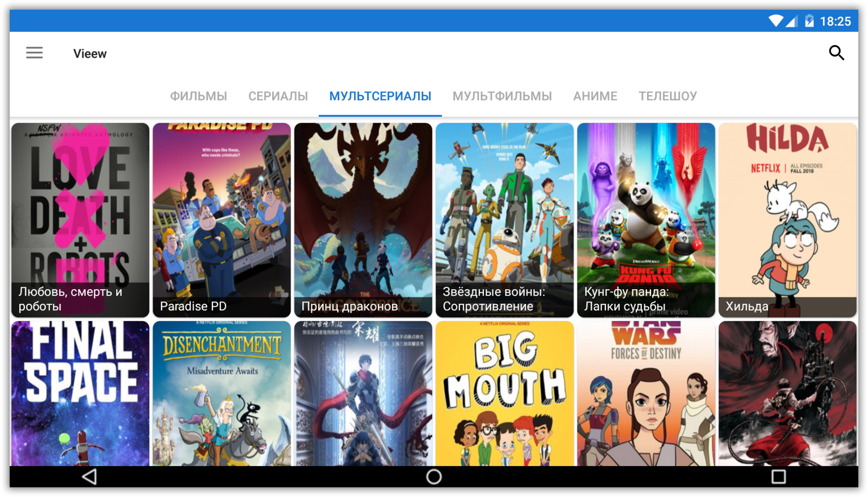Select the Disenchantment poster
The image size is (868, 497).
pos(222,393)
